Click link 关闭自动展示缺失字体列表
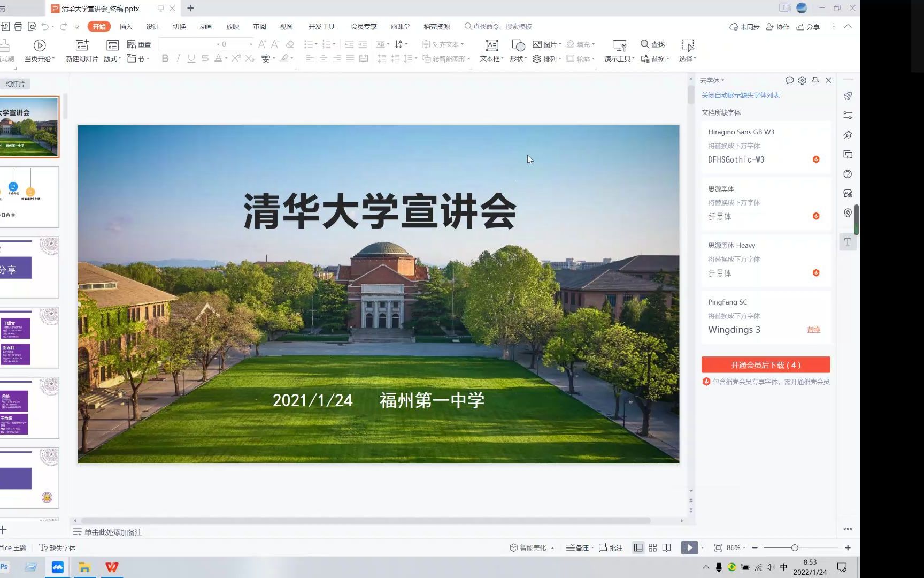Image resolution: width=924 pixels, height=578 pixels. coord(740,95)
